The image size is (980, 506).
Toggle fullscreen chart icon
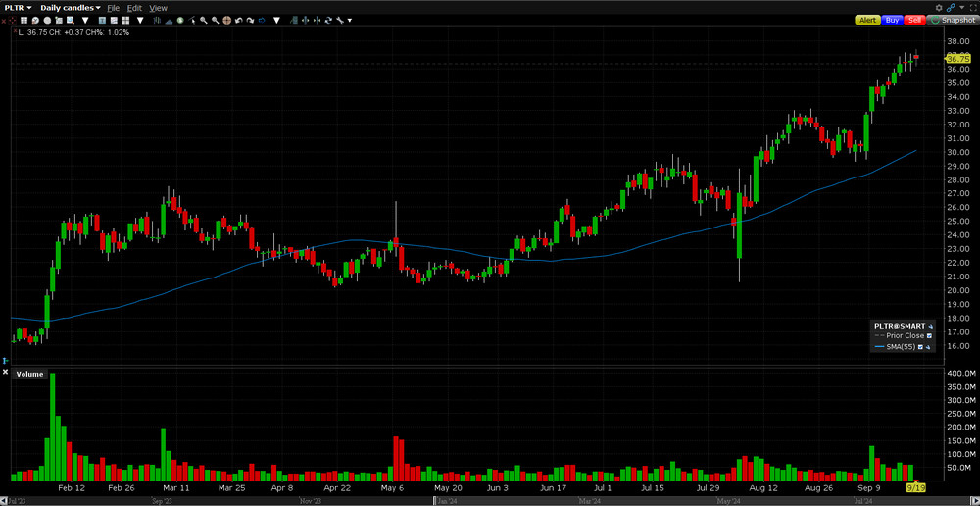tap(972, 7)
